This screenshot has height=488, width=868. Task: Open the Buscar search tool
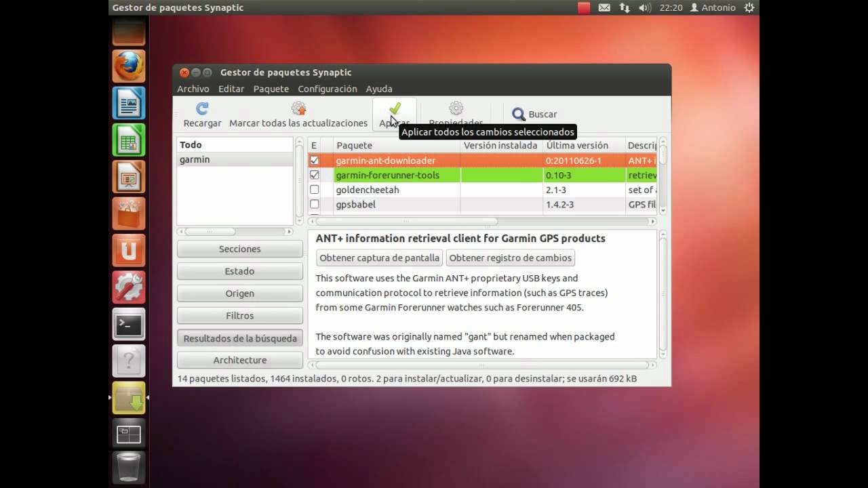coord(534,115)
